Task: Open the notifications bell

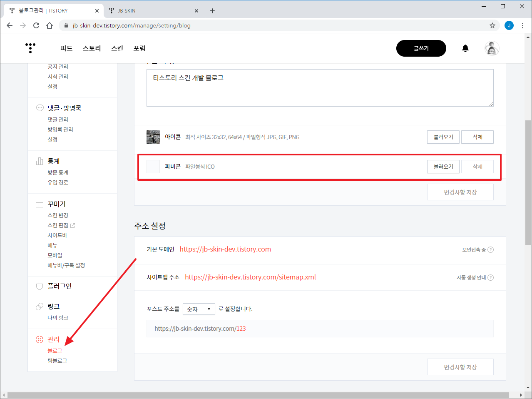Action: pyautogui.click(x=465, y=48)
